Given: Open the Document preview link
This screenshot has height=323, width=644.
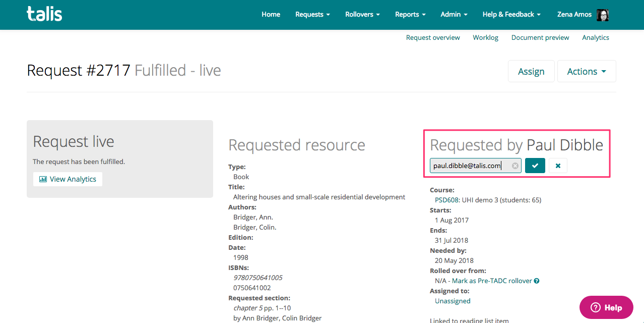Looking at the screenshot, I should coord(540,37).
